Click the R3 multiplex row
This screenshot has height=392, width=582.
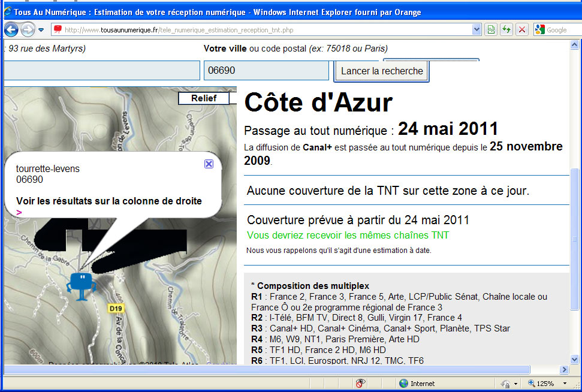[x=381, y=328]
